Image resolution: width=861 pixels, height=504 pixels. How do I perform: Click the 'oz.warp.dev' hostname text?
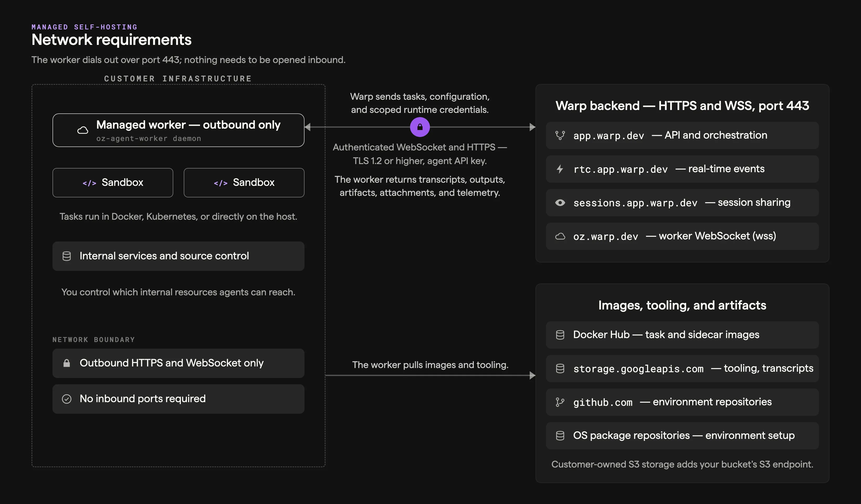605,237
